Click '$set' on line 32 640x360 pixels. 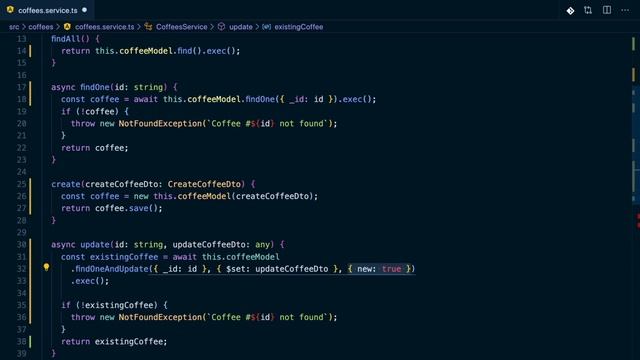(236, 269)
